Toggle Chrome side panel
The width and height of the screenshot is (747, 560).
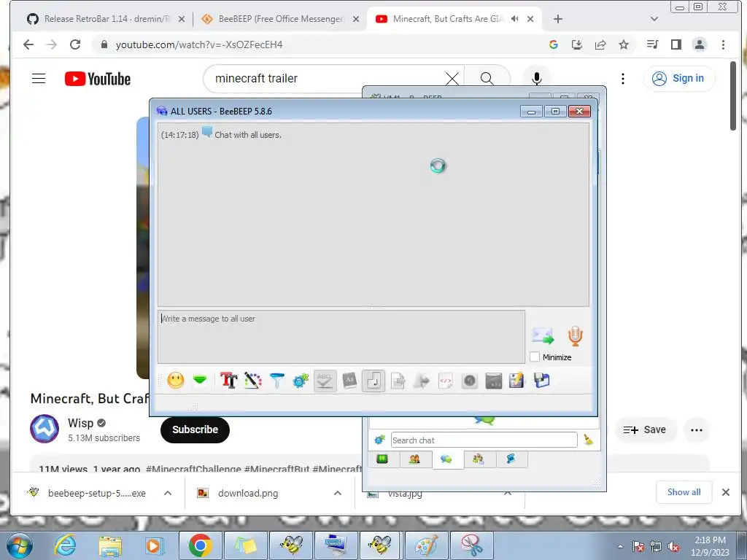[676, 44]
